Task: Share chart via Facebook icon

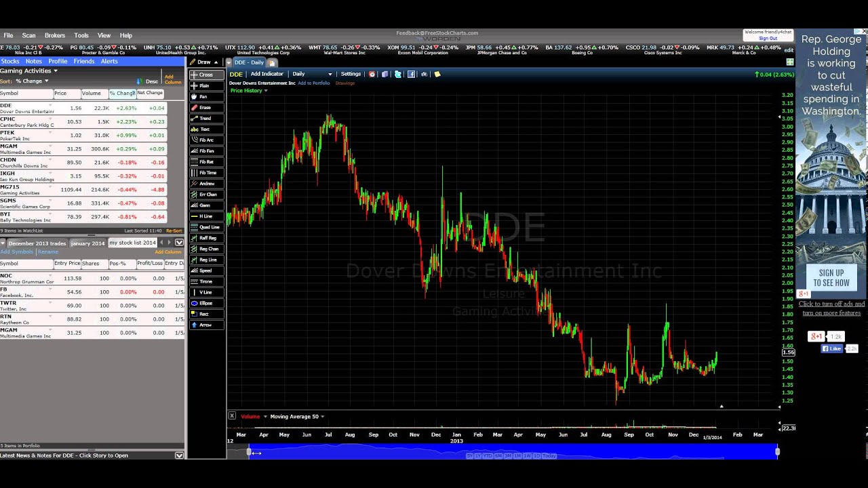Action: click(411, 75)
